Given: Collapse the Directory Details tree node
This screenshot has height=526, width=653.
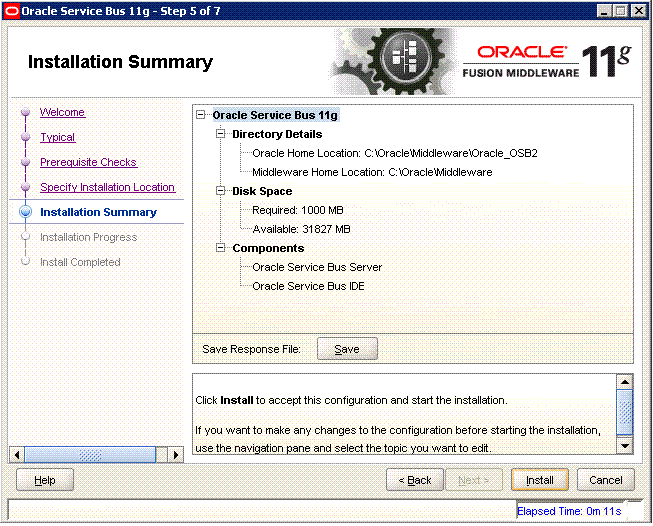Looking at the screenshot, I should tap(220, 134).
